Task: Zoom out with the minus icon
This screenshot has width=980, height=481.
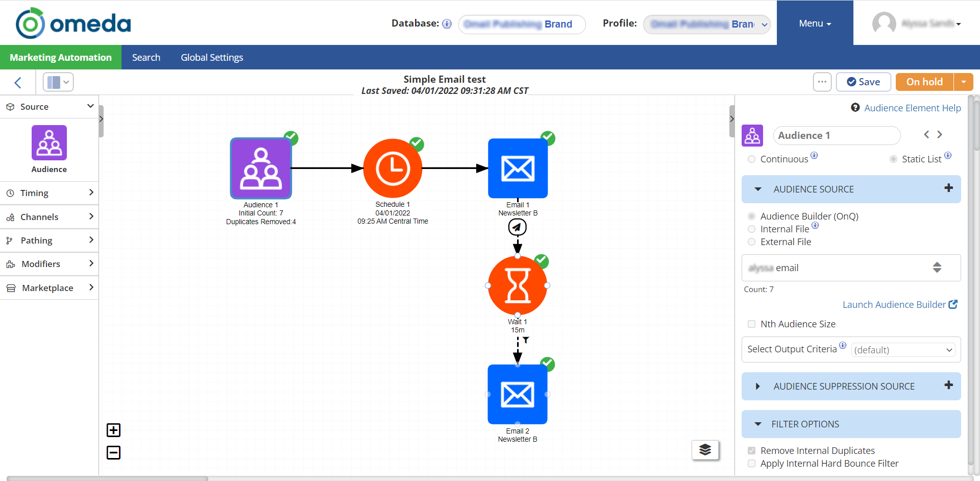Action: tap(113, 452)
